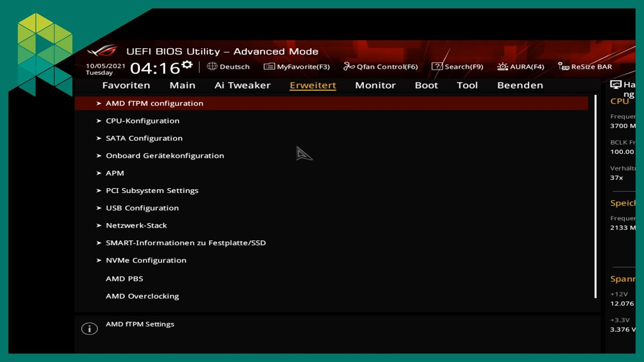This screenshot has height=362, width=644.
Task: Click the ROG logo icon
Action: [102, 51]
